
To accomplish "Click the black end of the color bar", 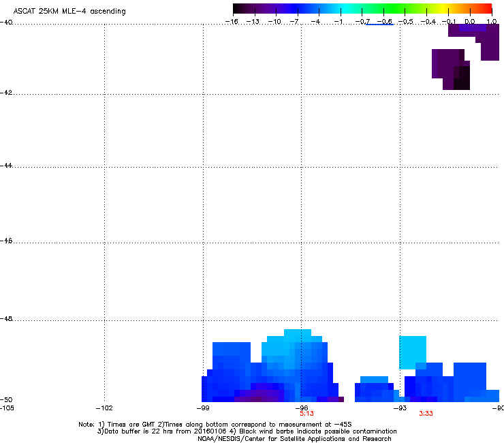I will 237,9.
